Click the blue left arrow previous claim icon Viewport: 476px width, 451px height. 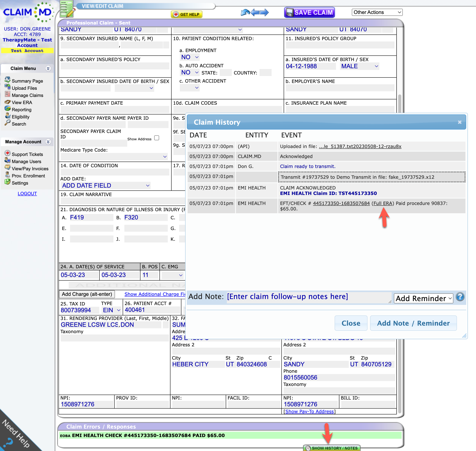click(255, 12)
